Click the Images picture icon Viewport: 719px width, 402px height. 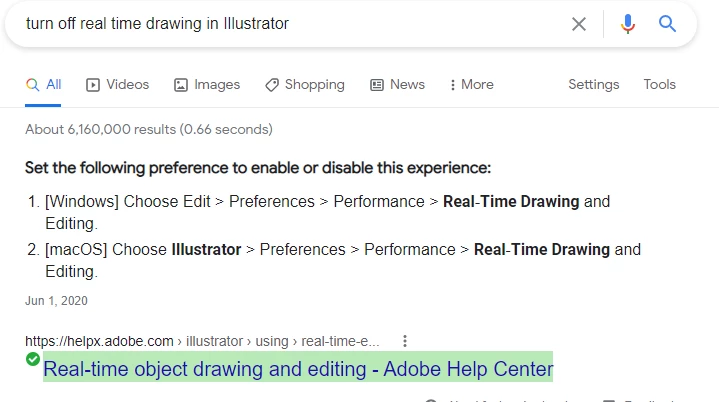181,85
